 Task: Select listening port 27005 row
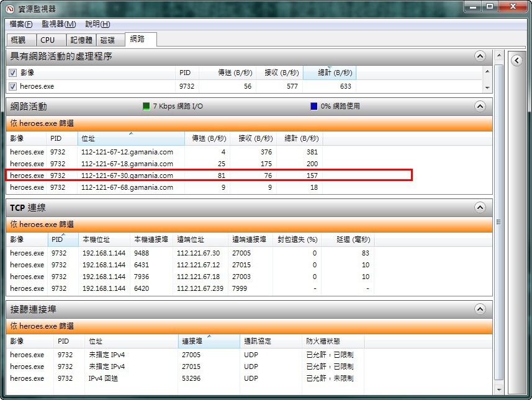[185, 355]
